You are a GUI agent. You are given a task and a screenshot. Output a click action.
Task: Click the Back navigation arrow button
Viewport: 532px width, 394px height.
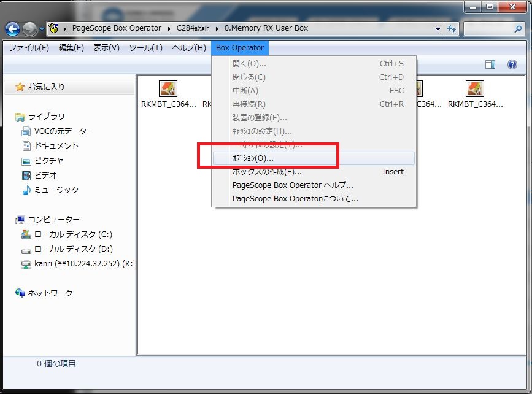pyautogui.click(x=12, y=28)
